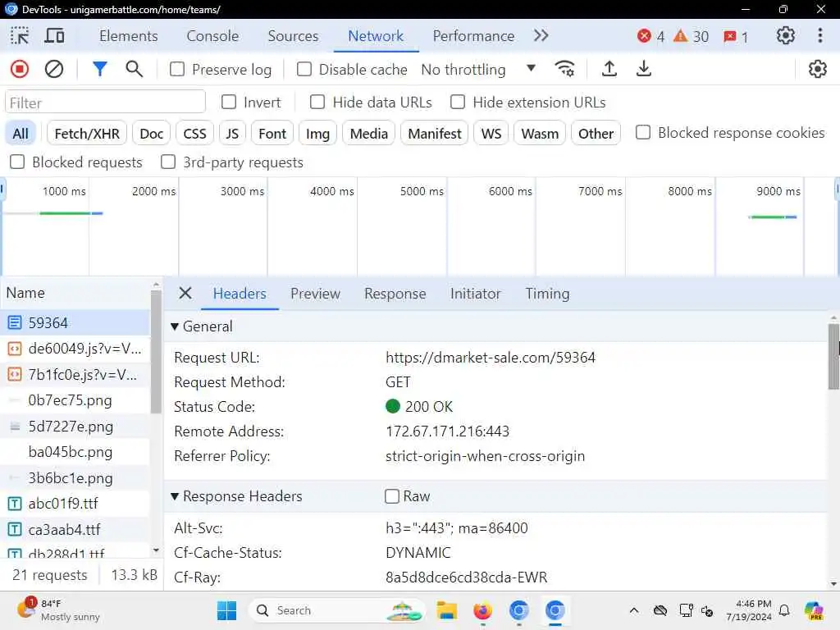Open the Response tab of the request

395,294
